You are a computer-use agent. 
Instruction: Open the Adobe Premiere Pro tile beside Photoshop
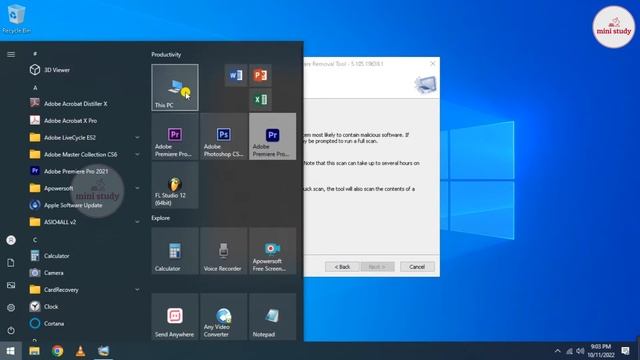coord(175,136)
